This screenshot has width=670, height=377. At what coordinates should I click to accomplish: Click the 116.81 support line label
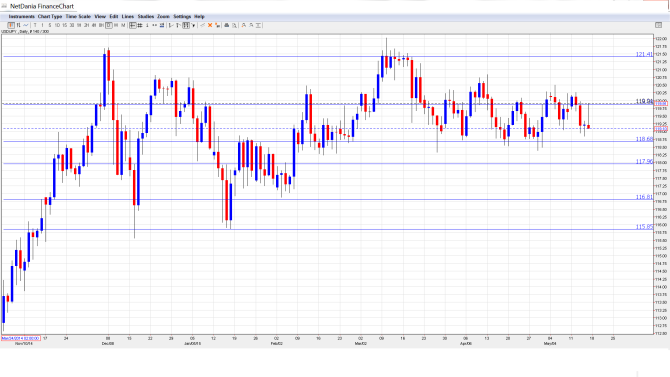pos(644,197)
